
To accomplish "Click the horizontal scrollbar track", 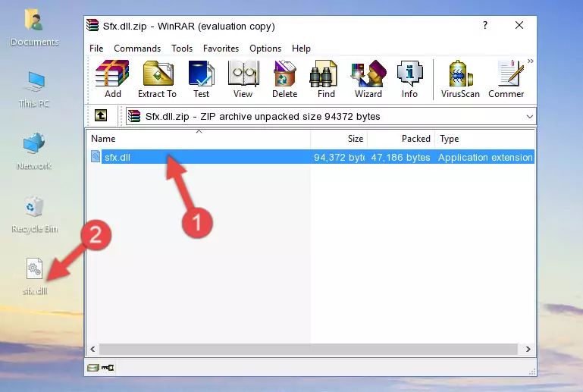I will point(309,349).
